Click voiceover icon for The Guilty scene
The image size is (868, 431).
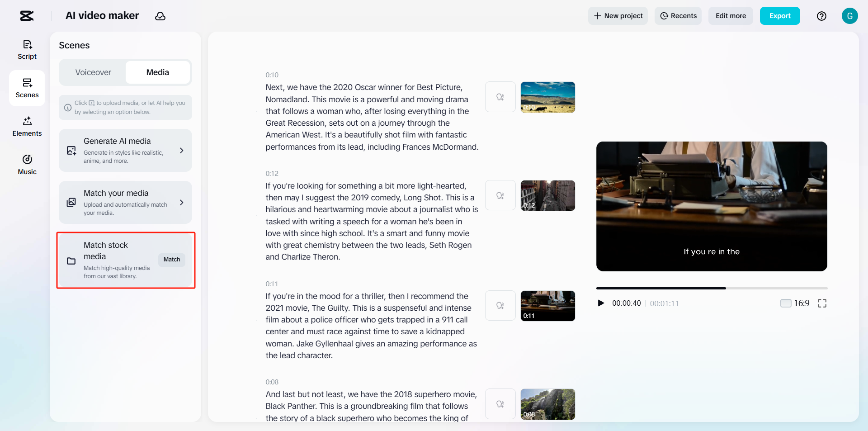tap(500, 306)
